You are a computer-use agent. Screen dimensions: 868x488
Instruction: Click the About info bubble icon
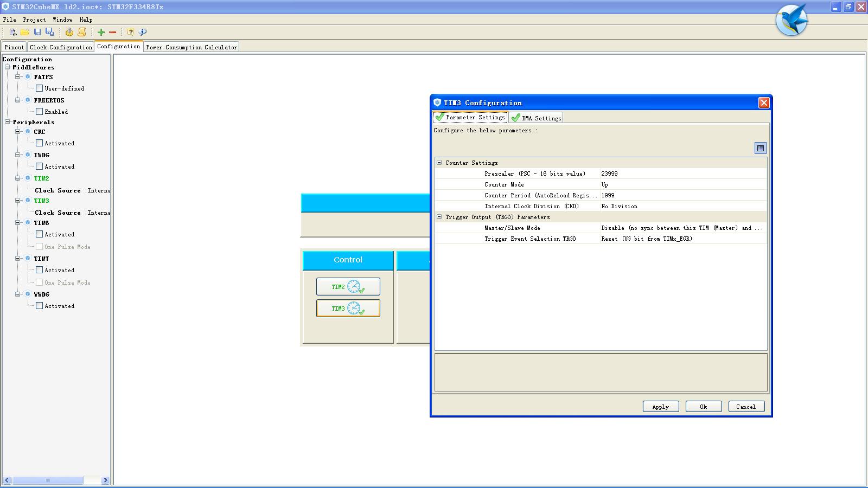(x=142, y=32)
